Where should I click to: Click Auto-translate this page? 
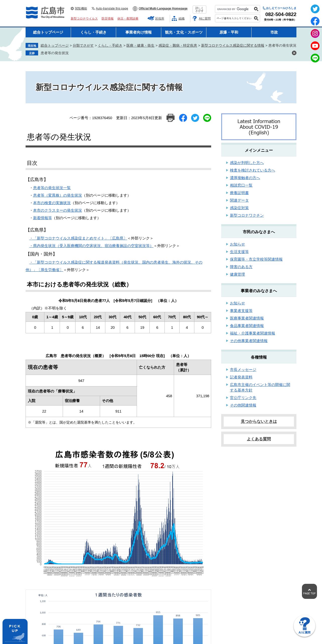(x=110, y=9)
